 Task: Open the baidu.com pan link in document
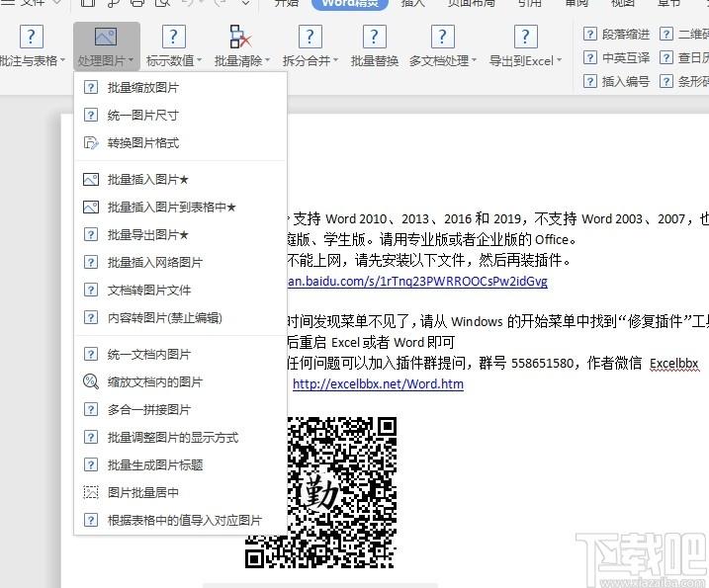(417, 281)
